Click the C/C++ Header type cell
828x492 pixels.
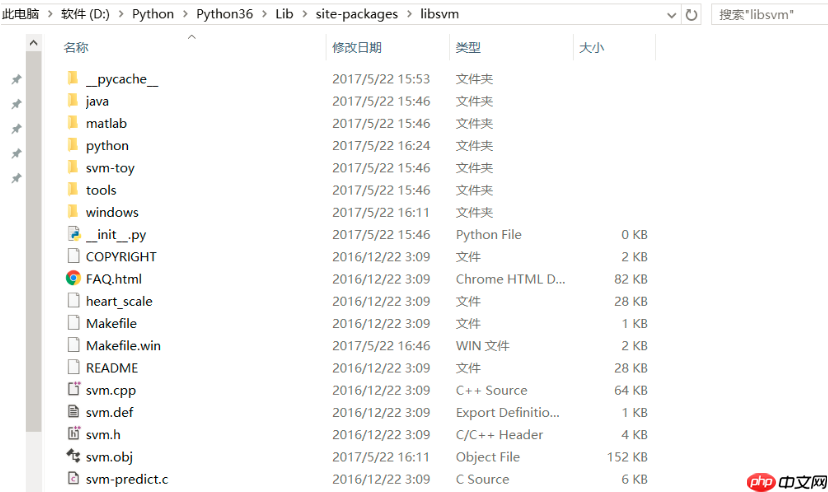pos(499,434)
